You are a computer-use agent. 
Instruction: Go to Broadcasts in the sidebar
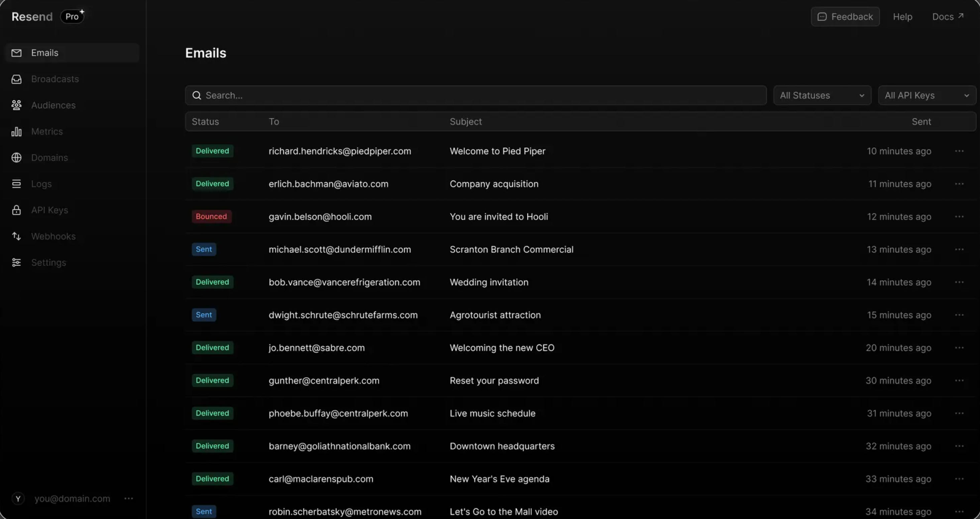click(x=55, y=79)
